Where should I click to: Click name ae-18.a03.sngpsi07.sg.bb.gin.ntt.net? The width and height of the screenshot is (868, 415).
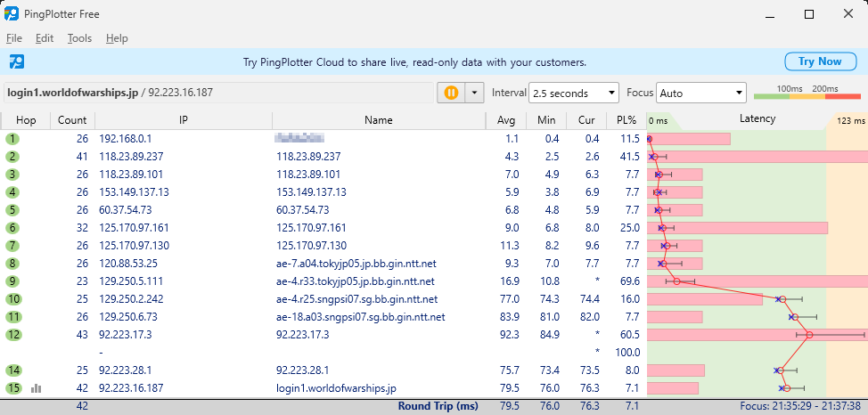[360, 317]
